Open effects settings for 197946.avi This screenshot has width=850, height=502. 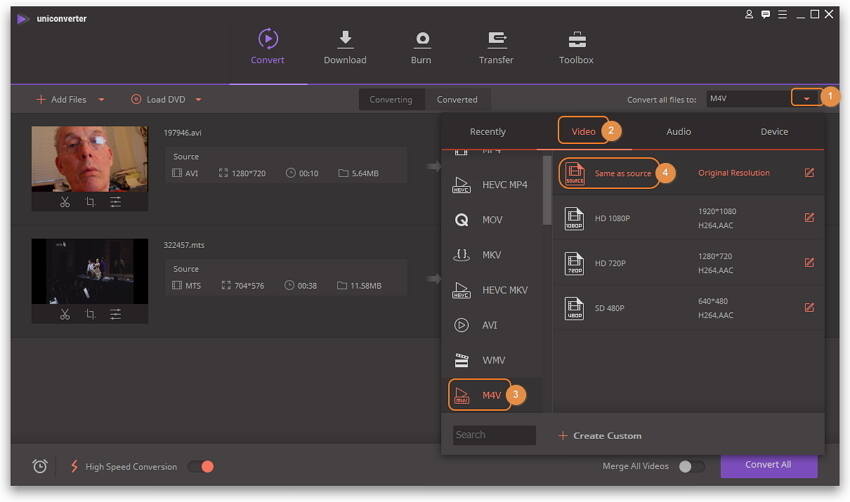(115, 202)
